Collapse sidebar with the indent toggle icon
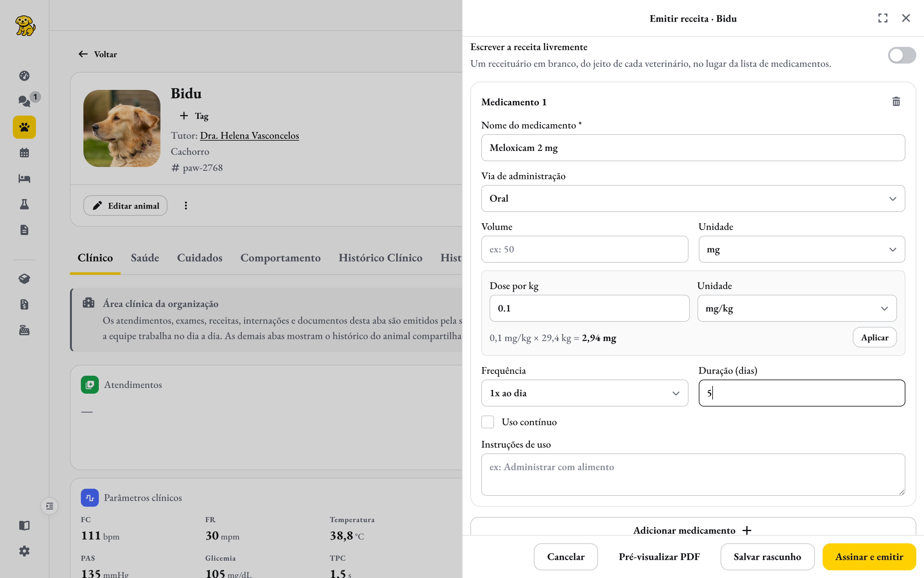The height and width of the screenshot is (578, 924). click(x=50, y=506)
